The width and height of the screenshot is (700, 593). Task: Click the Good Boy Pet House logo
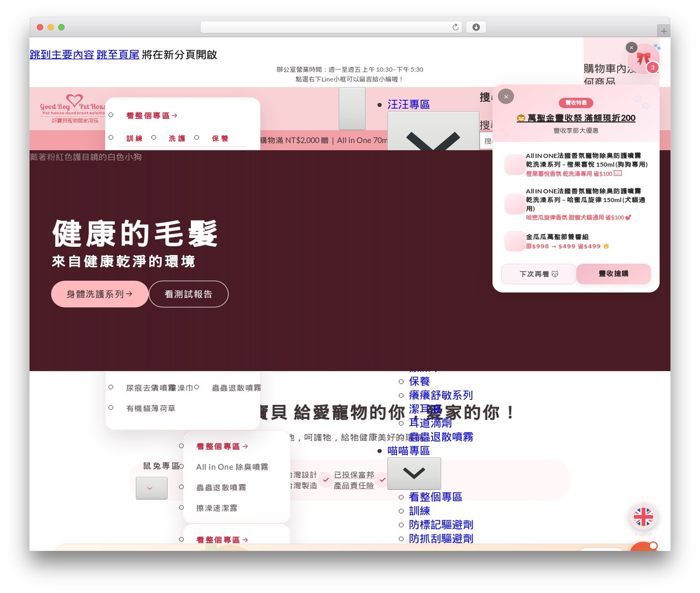pos(72,108)
